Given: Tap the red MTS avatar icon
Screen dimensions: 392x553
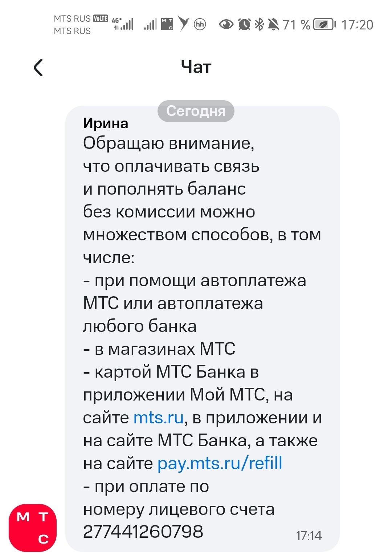Looking at the screenshot, I should [33, 528].
